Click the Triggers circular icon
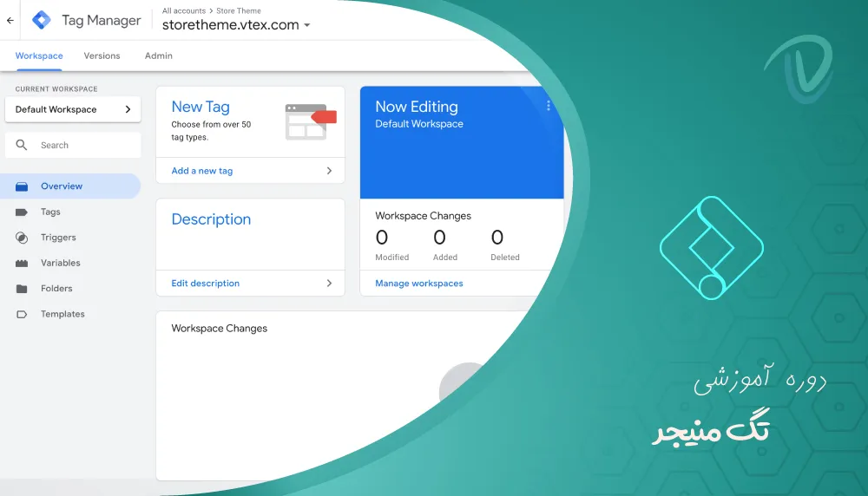This screenshot has height=496, width=868. (x=22, y=238)
